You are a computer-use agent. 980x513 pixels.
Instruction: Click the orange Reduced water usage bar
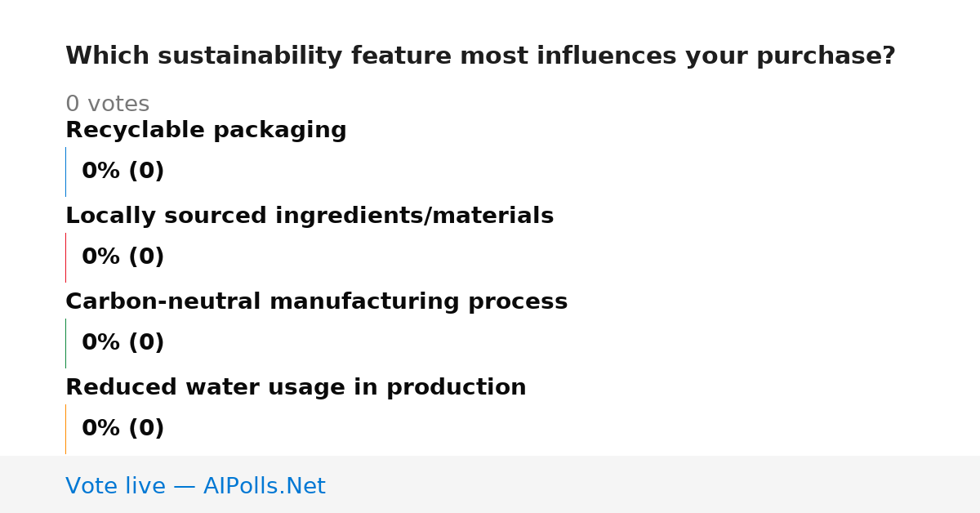65,429
